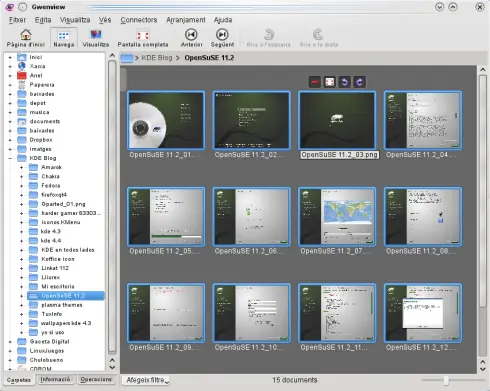Select thumbnail OpenSuSE 11.2_10
The image size is (490, 391).
coord(251,313)
